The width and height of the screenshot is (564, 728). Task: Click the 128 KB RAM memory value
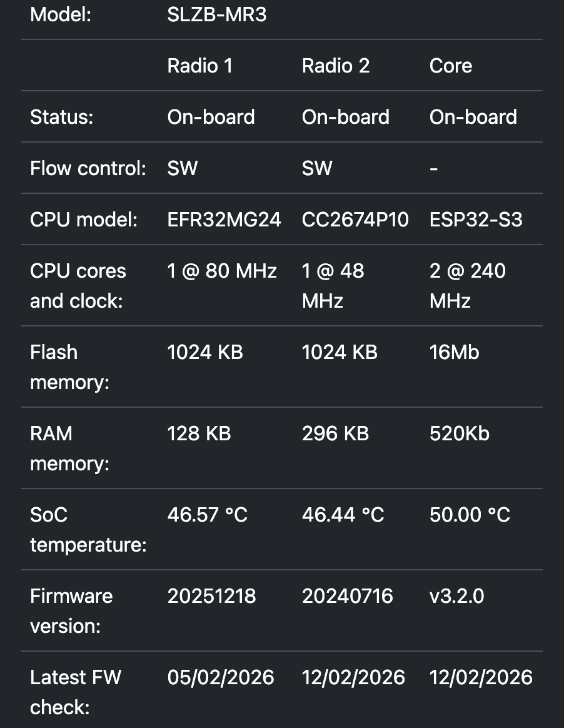click(199, 433)
